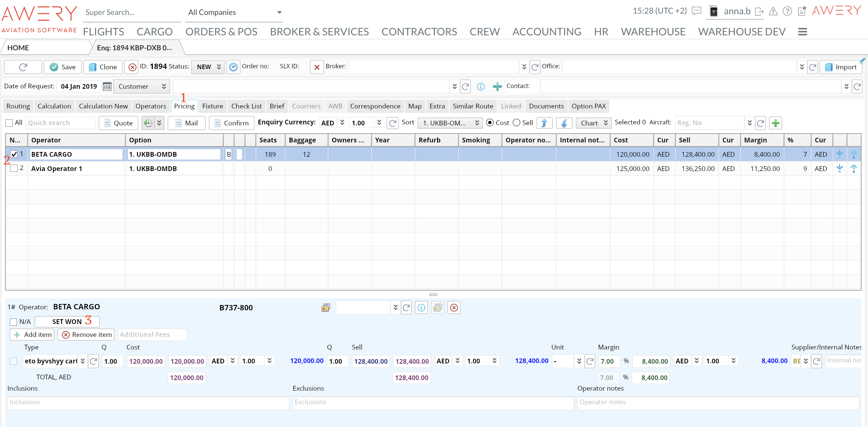The image size is (868, 427).
Task: Click green plus icon to add customer
Action: [497, 87]
